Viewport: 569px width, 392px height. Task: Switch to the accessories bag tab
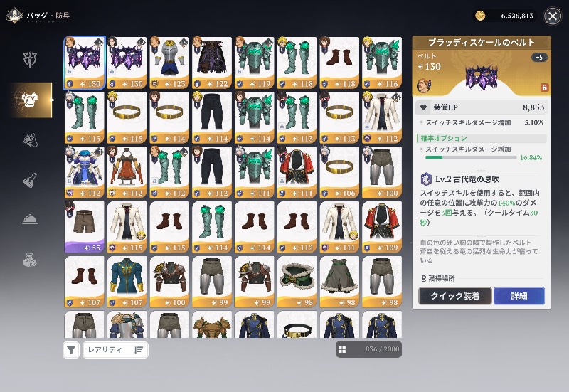click(x=30, y=140)
